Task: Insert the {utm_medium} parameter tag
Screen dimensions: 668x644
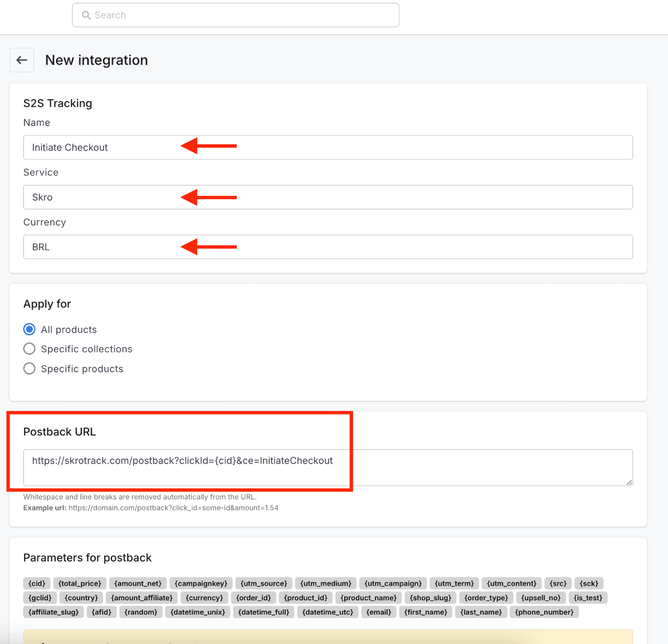Action: [x=326, y=583]
